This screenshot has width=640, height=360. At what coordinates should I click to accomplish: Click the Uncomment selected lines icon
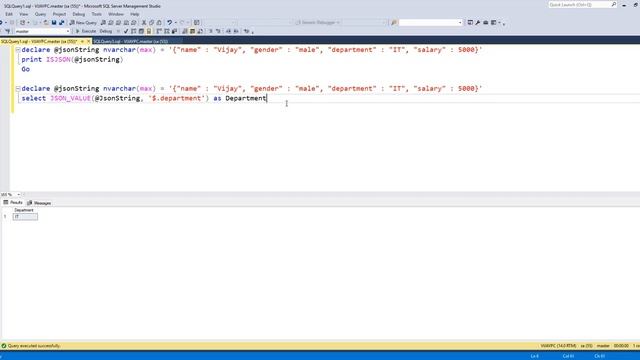coord(218,31)
